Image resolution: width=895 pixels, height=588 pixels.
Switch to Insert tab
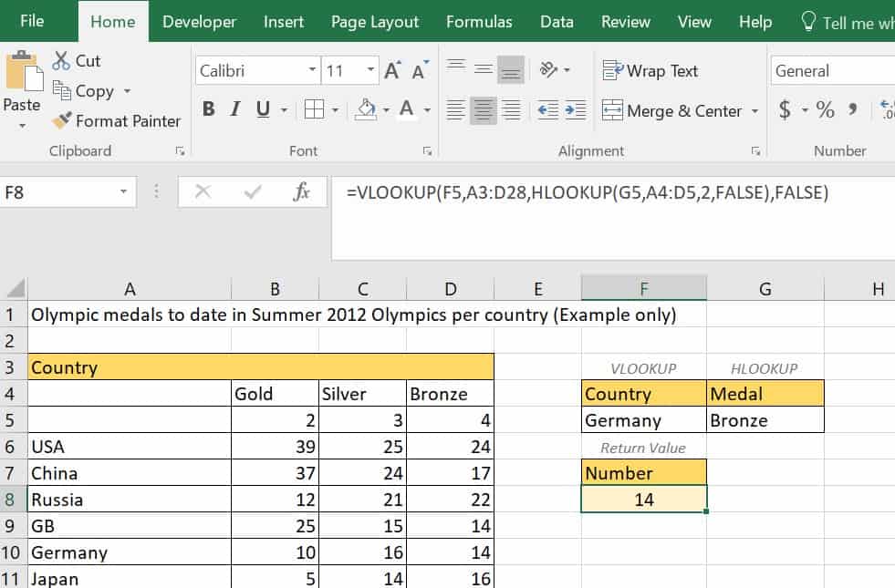[284, 22]
